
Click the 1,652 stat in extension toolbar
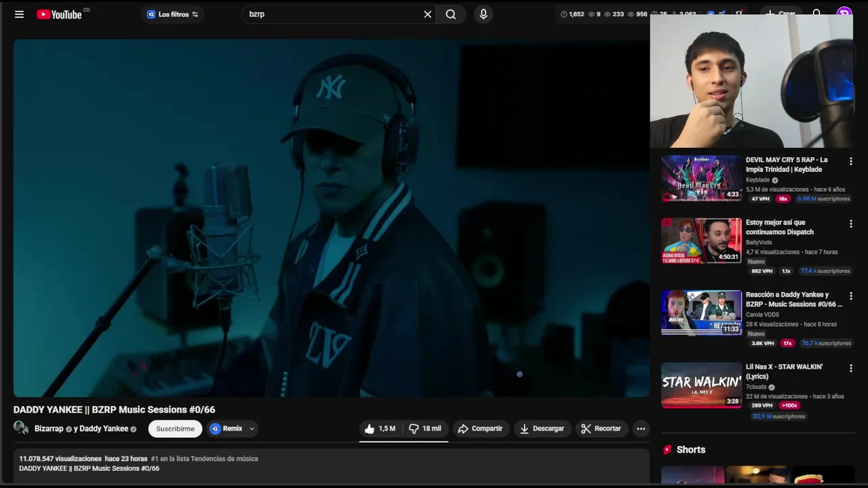click(572, 14)
